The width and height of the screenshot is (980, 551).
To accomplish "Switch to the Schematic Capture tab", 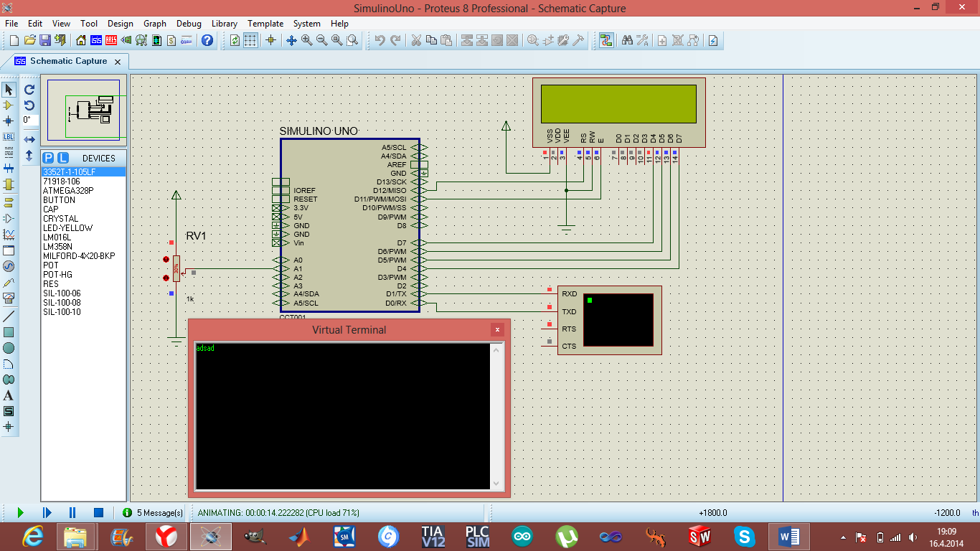I will click(x=69, y=61).
